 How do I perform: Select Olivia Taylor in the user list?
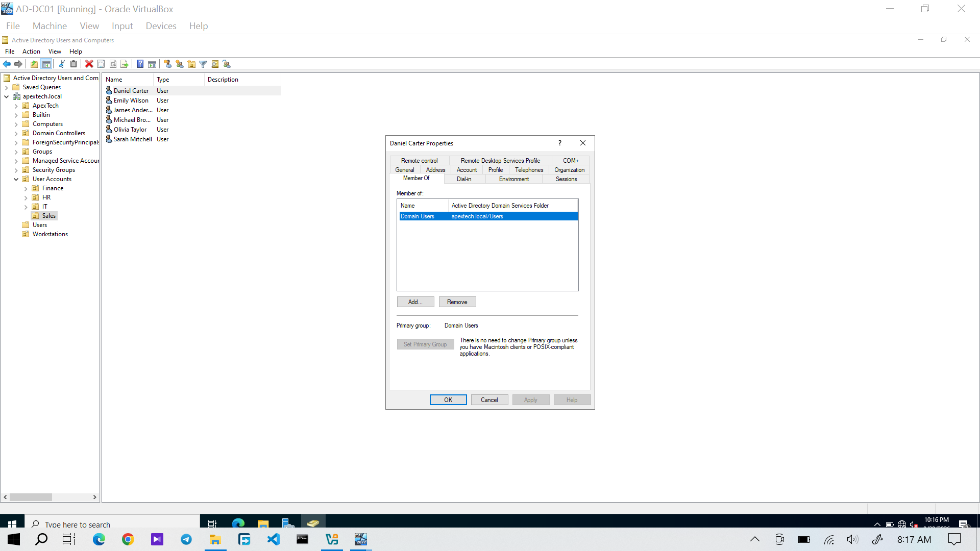130,130
